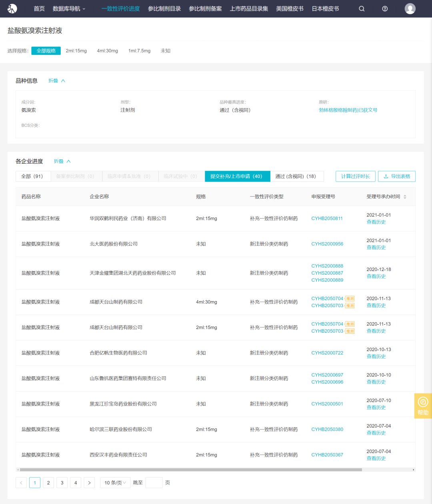Click the 临床试验中 (0) tab
This screenshot has height=504, width=432.
tap(182, 176)
